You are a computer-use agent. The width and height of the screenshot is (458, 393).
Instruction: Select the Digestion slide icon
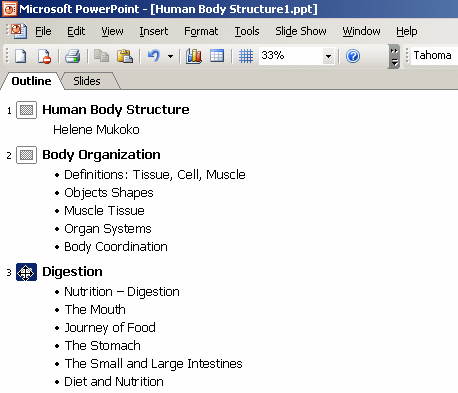(26, 272)
